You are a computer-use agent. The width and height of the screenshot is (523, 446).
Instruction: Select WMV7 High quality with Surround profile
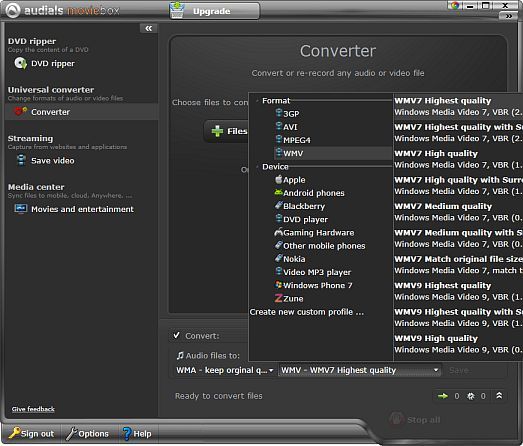pyautogui.click(x=458, y=185)
